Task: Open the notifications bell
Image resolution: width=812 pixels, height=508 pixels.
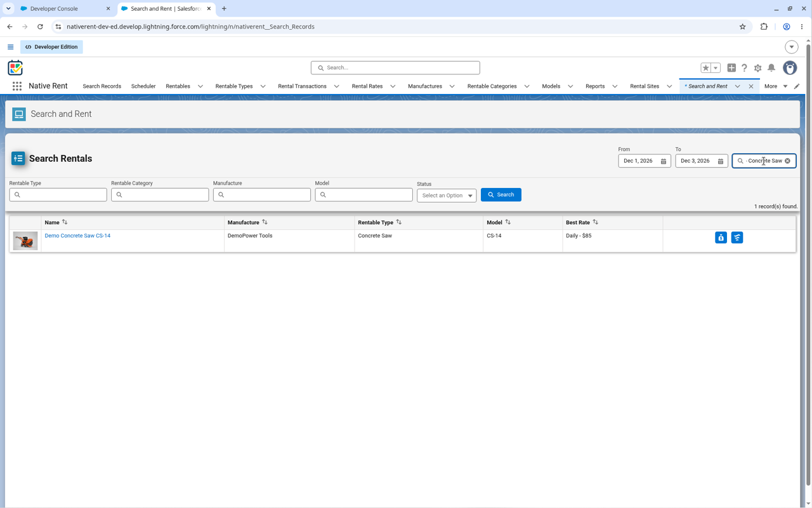Action: point(771,68)
